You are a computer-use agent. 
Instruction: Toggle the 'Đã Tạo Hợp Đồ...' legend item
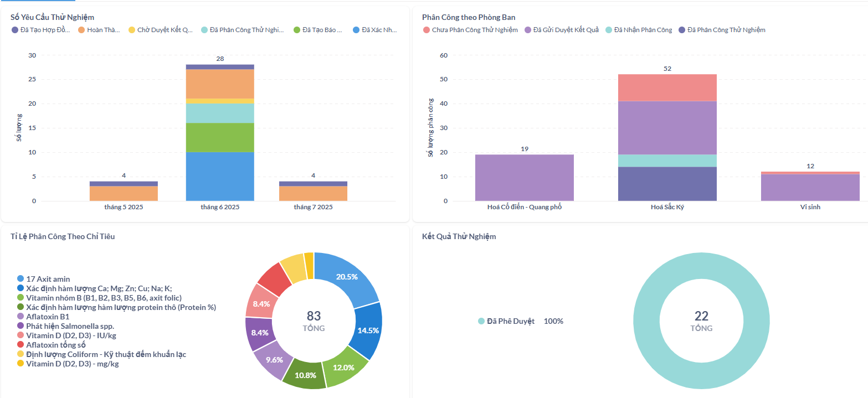[41, 30]
